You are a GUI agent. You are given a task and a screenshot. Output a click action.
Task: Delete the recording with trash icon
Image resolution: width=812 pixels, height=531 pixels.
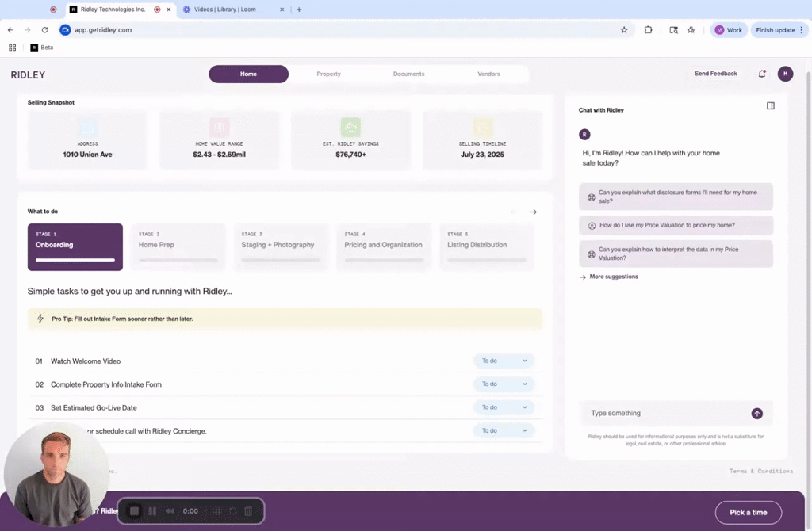pyautogui.click(x=248, y=511)
